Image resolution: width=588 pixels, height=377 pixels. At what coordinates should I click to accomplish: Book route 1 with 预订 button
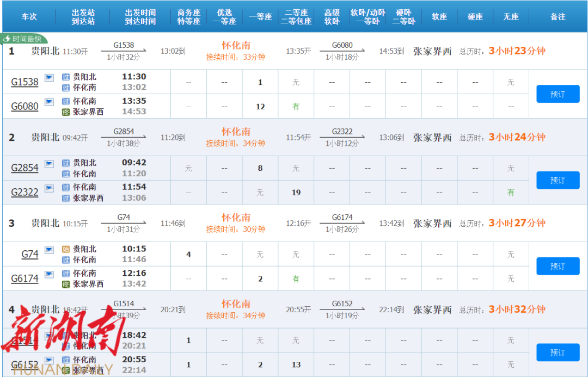tap(558, 94)
